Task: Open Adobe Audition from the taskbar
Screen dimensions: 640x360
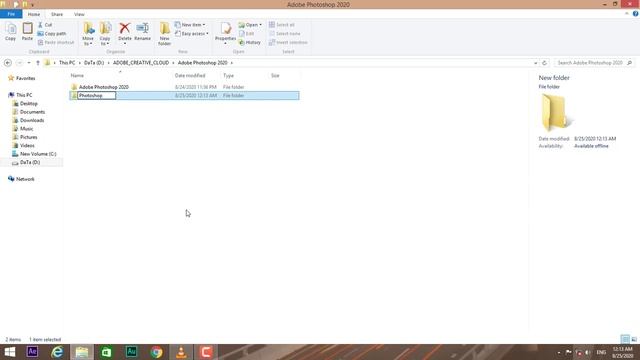Action: [131, 352]
